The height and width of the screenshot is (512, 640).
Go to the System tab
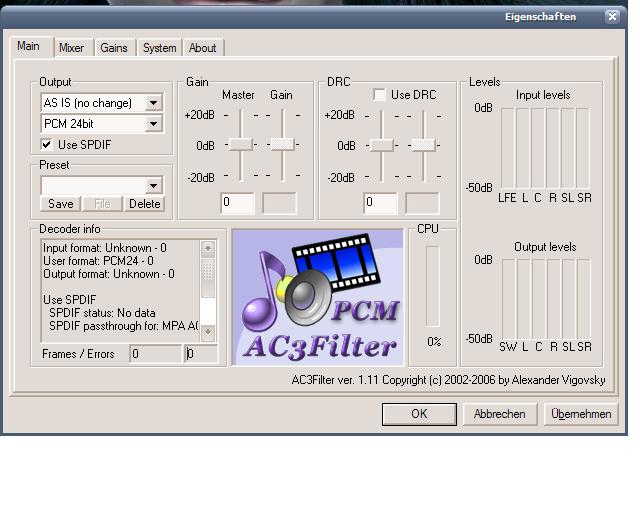coord(160,48)
